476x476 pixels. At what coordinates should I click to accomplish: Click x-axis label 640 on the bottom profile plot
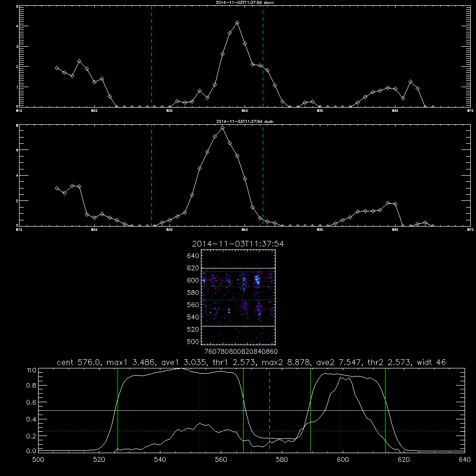465,460
